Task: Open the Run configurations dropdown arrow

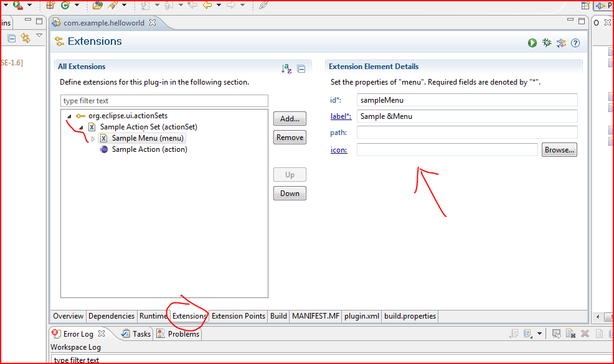Action: [x=28, y=6]
